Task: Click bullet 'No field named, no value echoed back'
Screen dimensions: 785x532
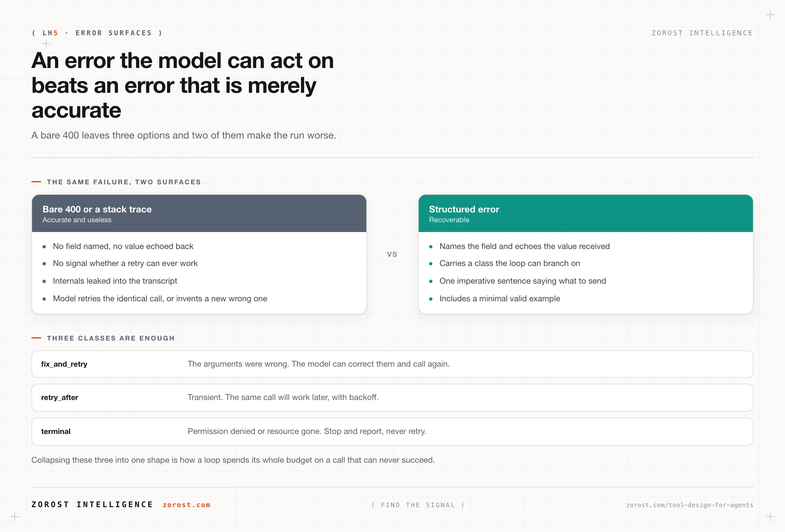Action: pos(123,246)
